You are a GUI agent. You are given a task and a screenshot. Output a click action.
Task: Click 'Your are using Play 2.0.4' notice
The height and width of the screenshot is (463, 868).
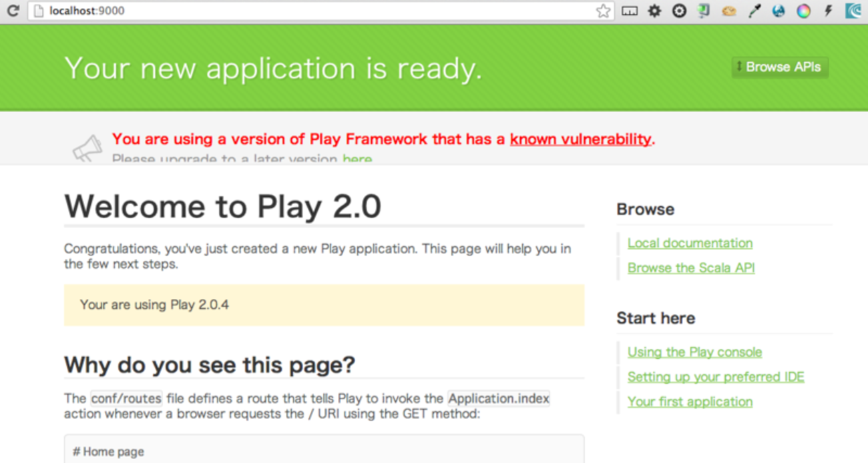pyautogui.click(x=324, y=305)
